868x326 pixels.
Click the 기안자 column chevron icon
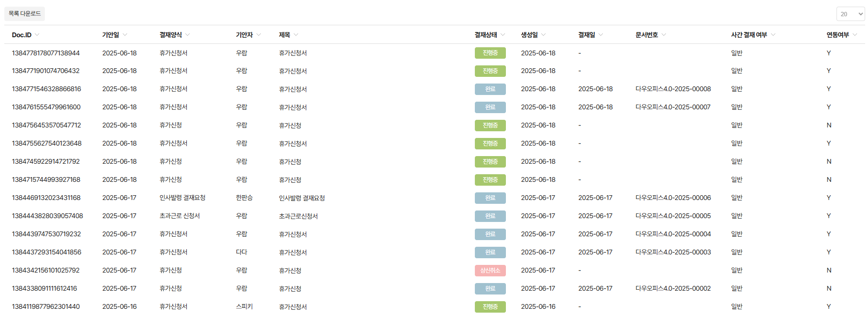pos(259,35)
